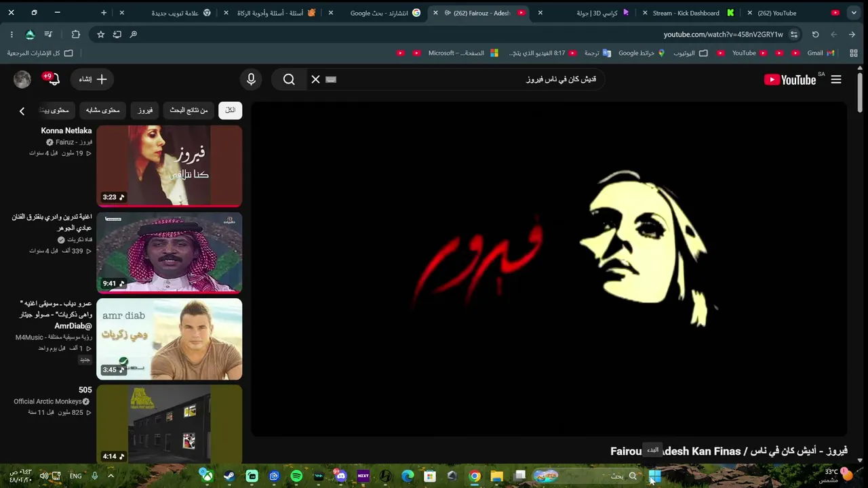Open the Official Arctic Monkeys channel name
This screenshot has width=868, height=488.
[x=47, y=401]
